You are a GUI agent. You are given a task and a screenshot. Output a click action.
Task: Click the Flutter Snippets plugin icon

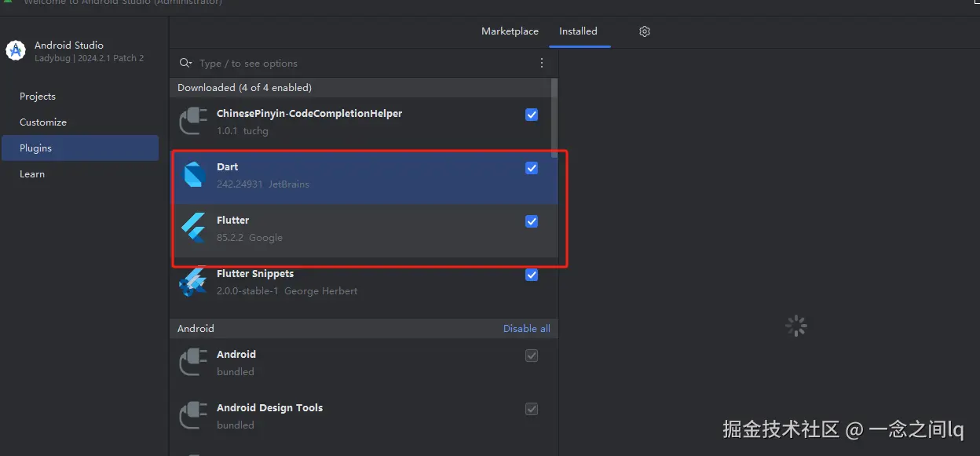point(193,282)
